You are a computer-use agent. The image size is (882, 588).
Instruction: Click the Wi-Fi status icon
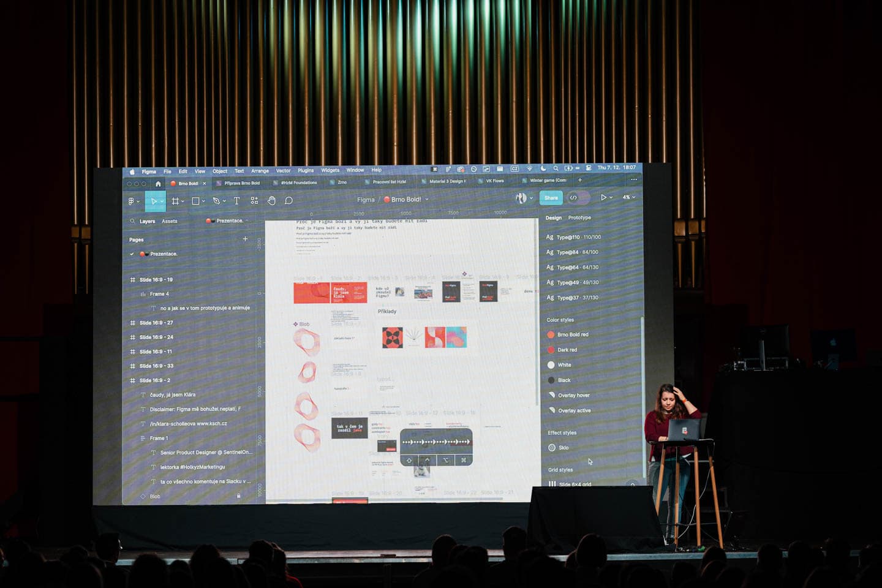click(x=530, y=168)
